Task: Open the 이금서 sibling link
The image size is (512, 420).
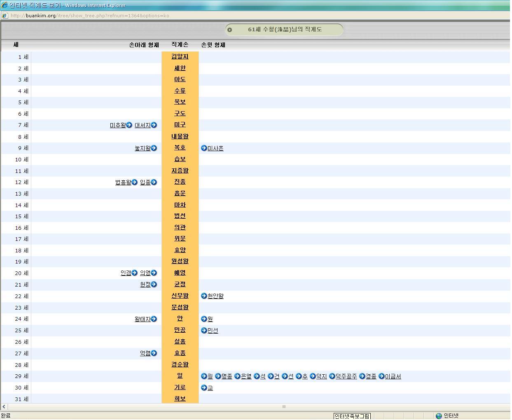Action: [x=393, y=376]
